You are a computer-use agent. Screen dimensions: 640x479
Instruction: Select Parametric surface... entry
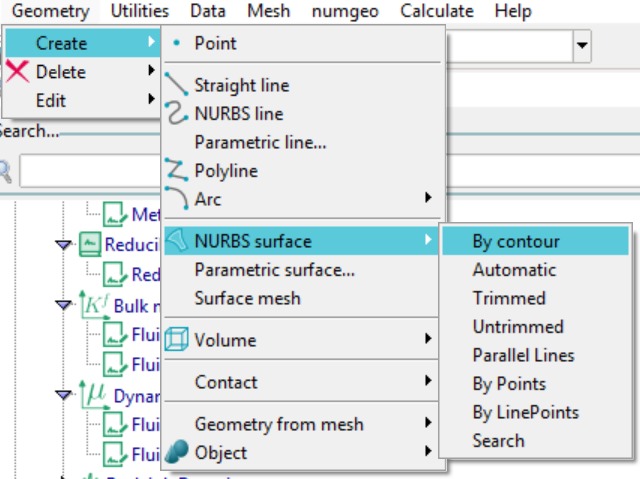tap(274, 270)
